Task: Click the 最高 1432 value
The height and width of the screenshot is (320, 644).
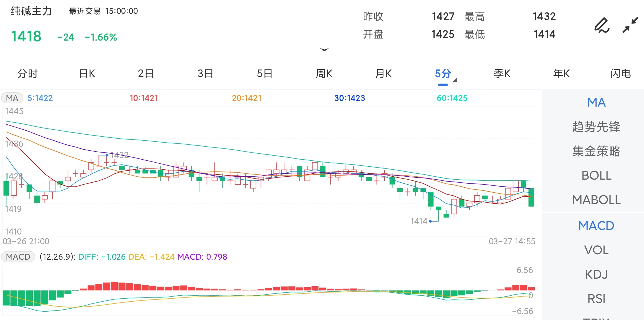Action: pyautogui.click(x=544, y=17)
